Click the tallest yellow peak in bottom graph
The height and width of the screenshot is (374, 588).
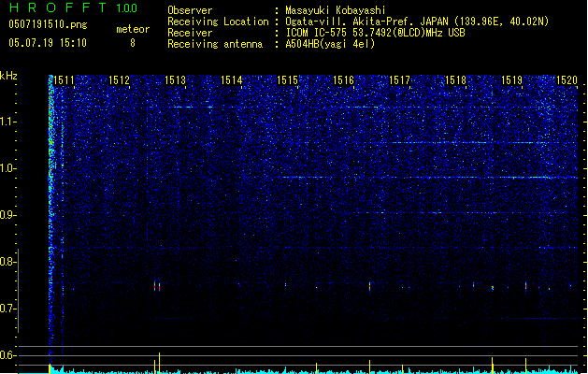pyautogui.click(x=159, y=363)
